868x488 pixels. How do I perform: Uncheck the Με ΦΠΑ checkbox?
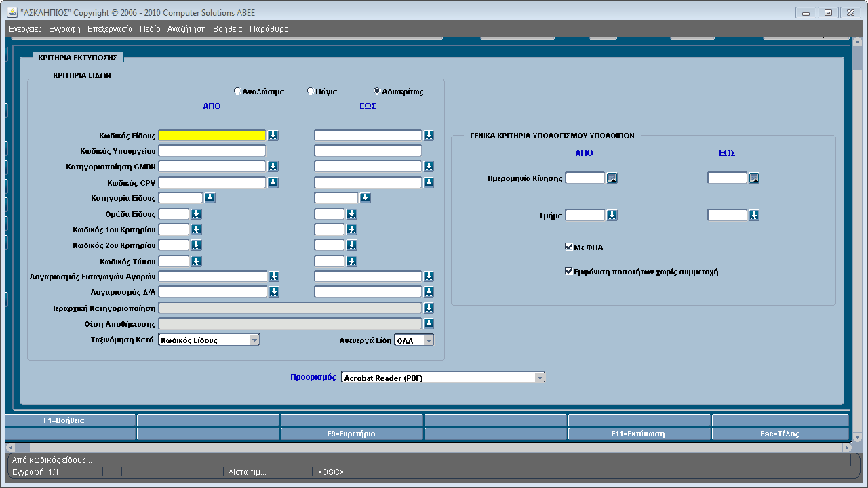[569, 247]
